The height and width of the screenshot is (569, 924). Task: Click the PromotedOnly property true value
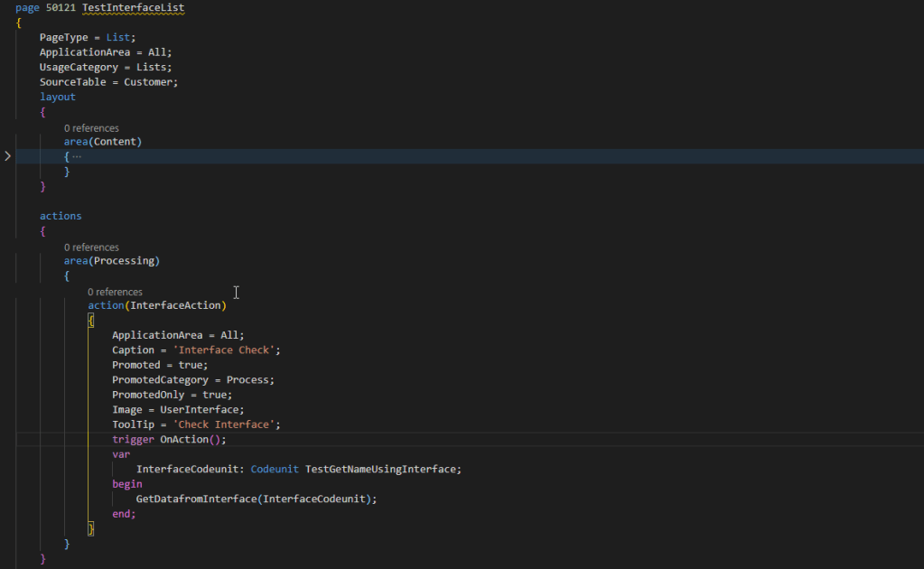[x=214, y=395]
